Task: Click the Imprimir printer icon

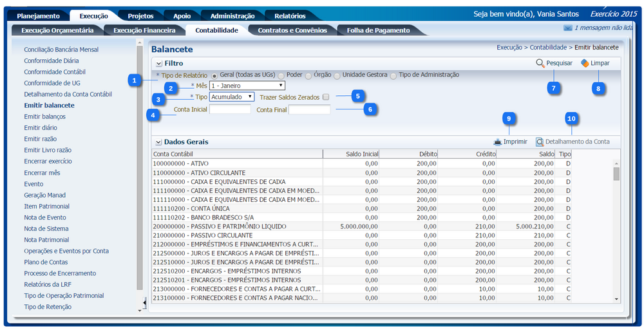Action: 497,142
